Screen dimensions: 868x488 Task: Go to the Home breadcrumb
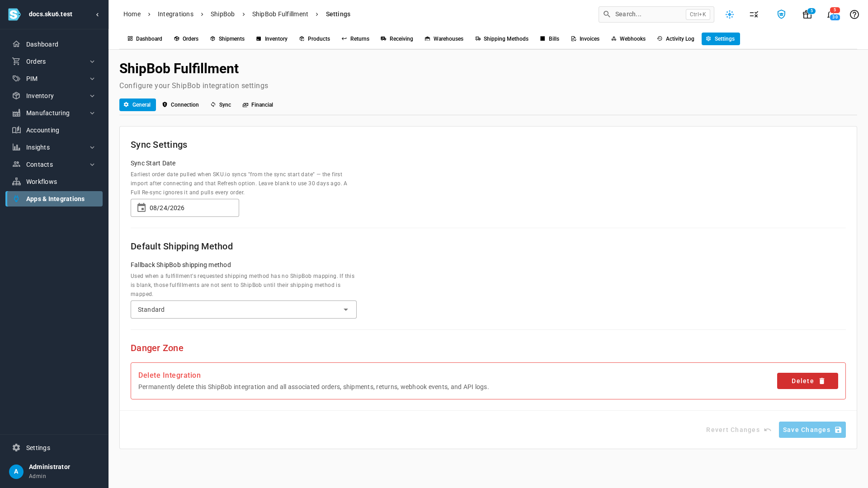132,14
